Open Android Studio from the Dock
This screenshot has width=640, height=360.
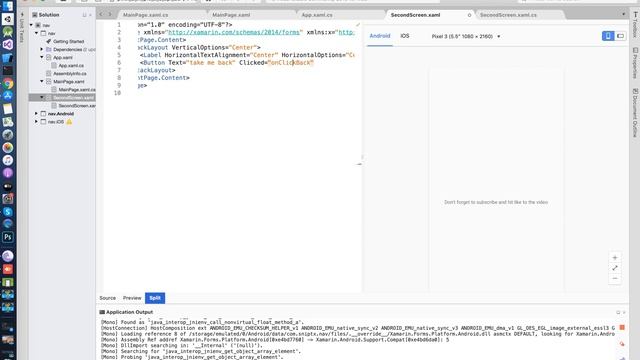click(x=7, y=31)
